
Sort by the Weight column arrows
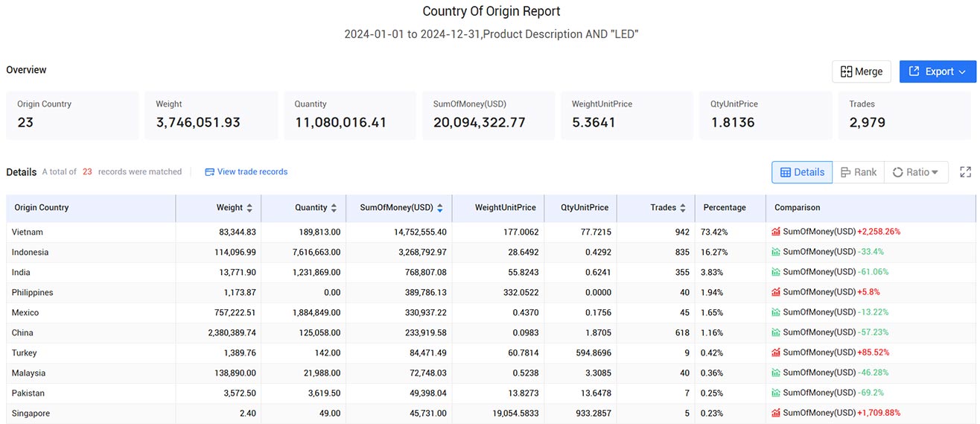click(249, 208)
